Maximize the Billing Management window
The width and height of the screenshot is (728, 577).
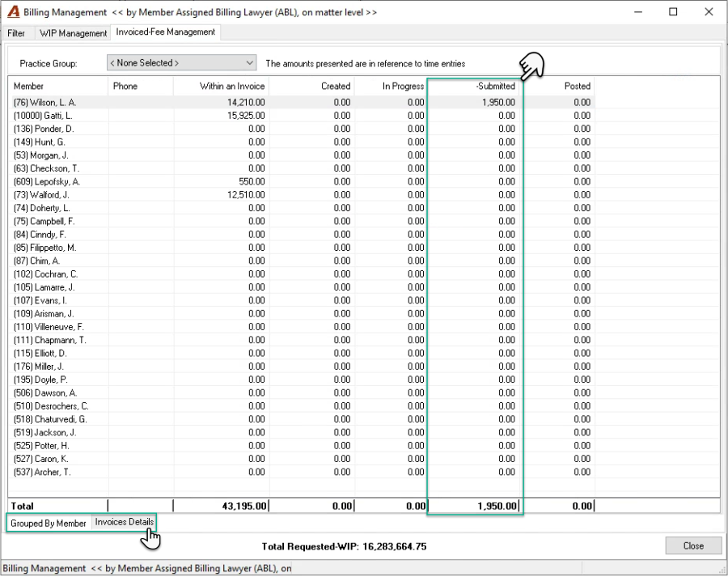point(673,12)
